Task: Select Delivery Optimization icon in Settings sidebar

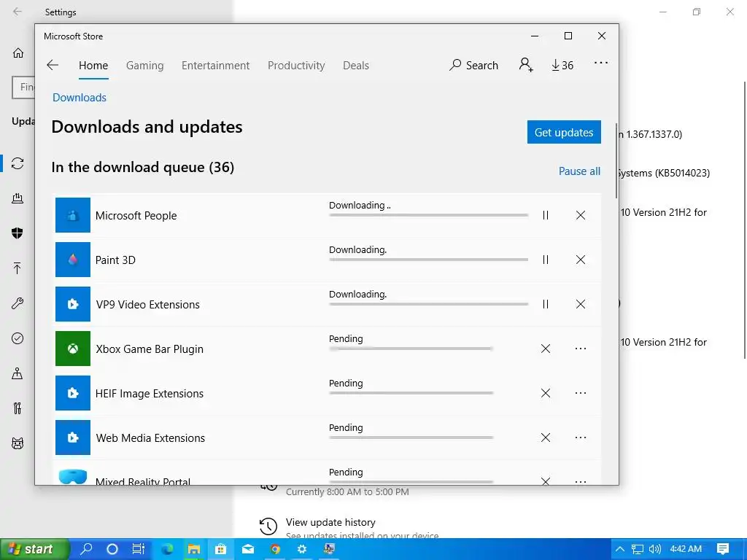Action: 18,198
